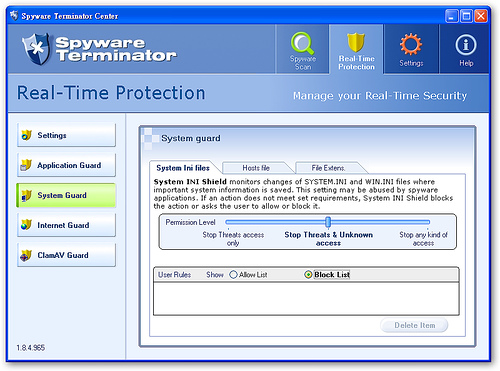Click the System Guard shield icon
This screenshot has width=500, height=371.
coord(26,195)
